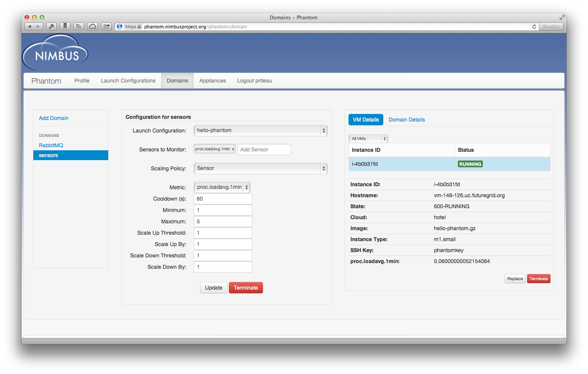Screen dimensions: 588x374
Task: Click the Add Domain link
Action: (x=54, y=118)
